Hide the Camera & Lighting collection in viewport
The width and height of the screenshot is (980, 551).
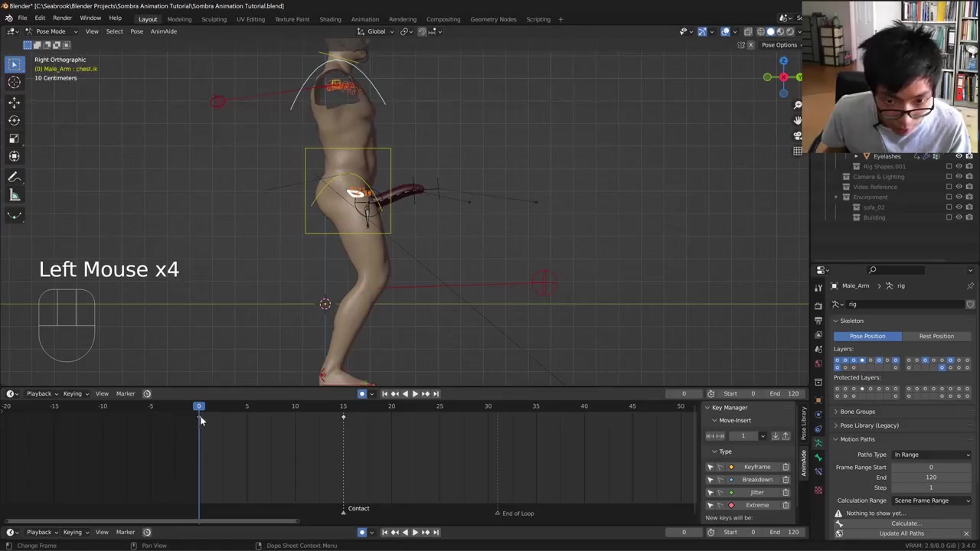(959, 177)
